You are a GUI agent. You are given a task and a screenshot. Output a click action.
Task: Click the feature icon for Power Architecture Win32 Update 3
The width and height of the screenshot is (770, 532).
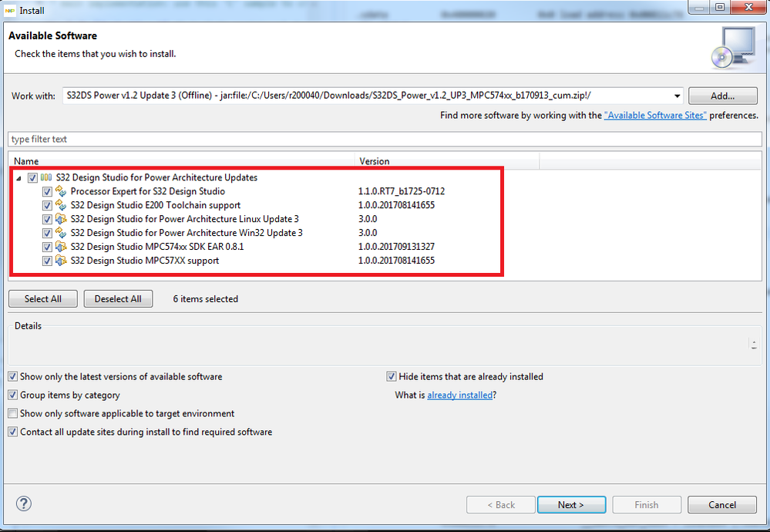point(61,233)
